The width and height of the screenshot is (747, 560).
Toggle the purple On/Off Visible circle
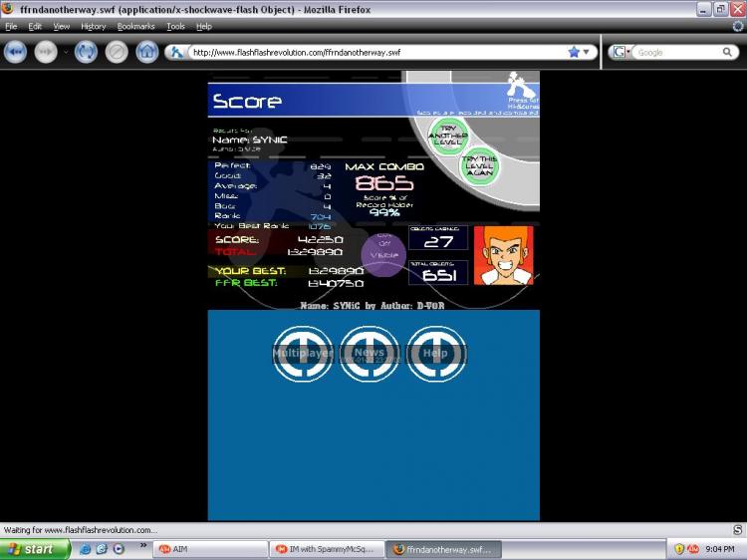(383, 254)
